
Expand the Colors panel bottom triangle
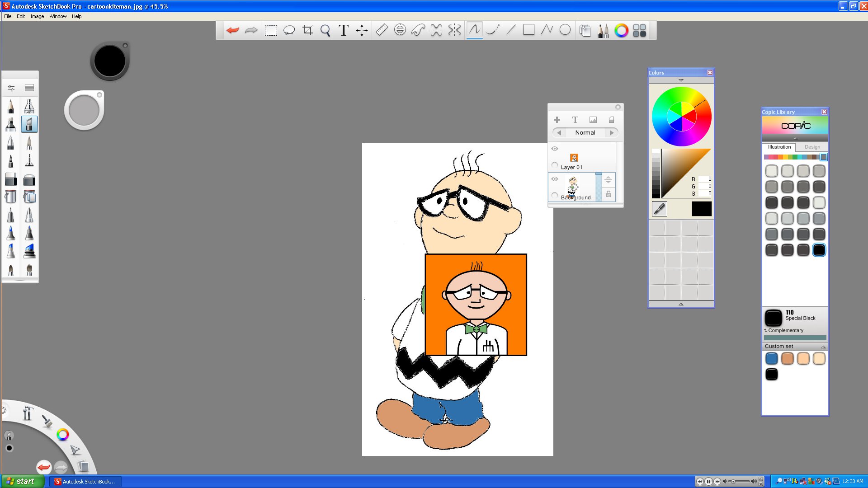tap(681, 304)
